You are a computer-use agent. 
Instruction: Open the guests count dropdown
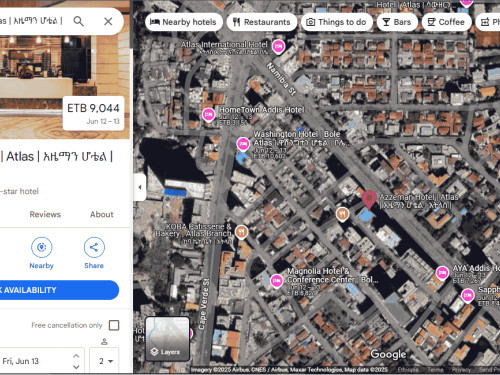[x=104, y=361]
